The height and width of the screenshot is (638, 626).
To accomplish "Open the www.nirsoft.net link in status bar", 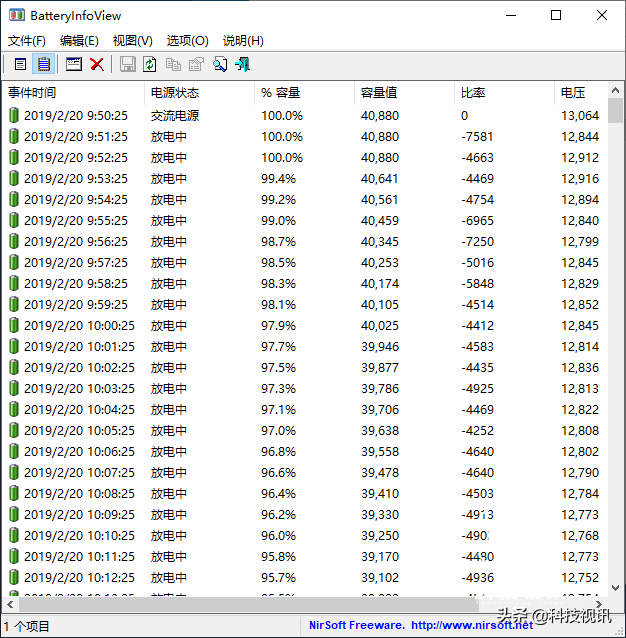I will click(472, 625).
